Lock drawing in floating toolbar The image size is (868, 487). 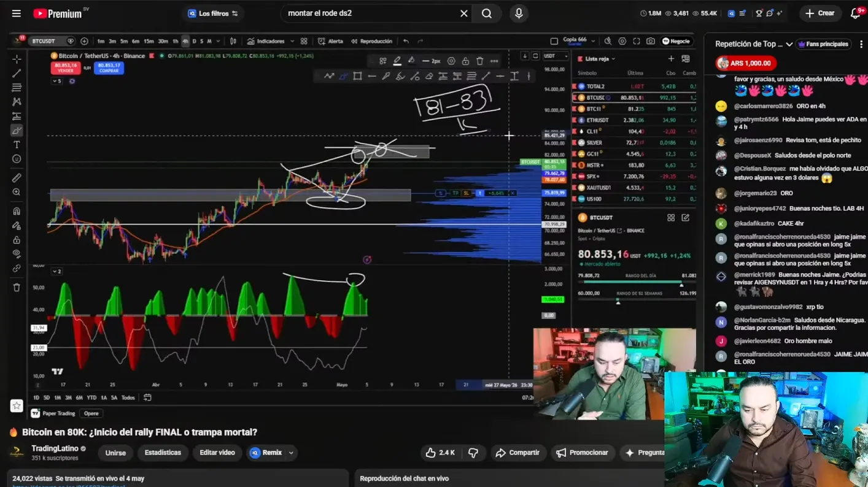[465, 61]
